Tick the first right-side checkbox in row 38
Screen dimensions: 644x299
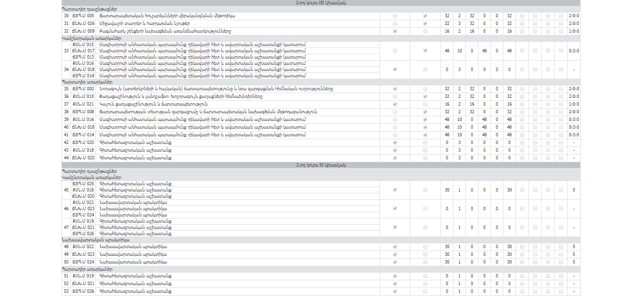pos(522,112)
